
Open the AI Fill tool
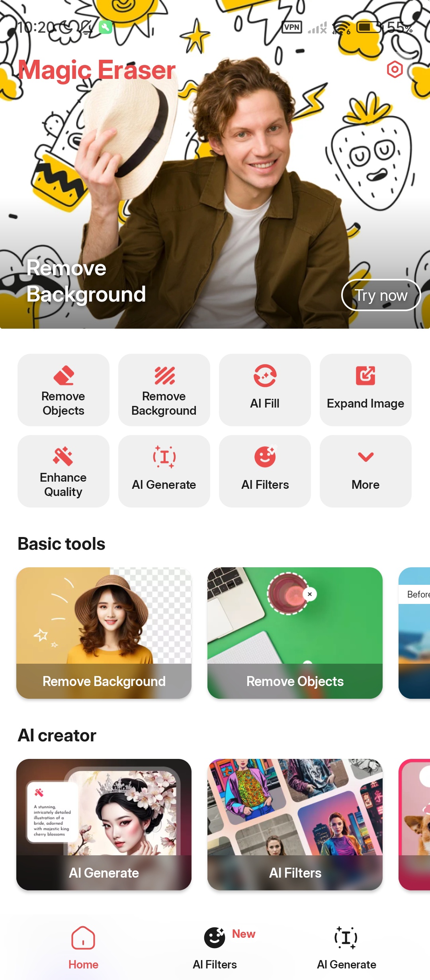point(265,390)
